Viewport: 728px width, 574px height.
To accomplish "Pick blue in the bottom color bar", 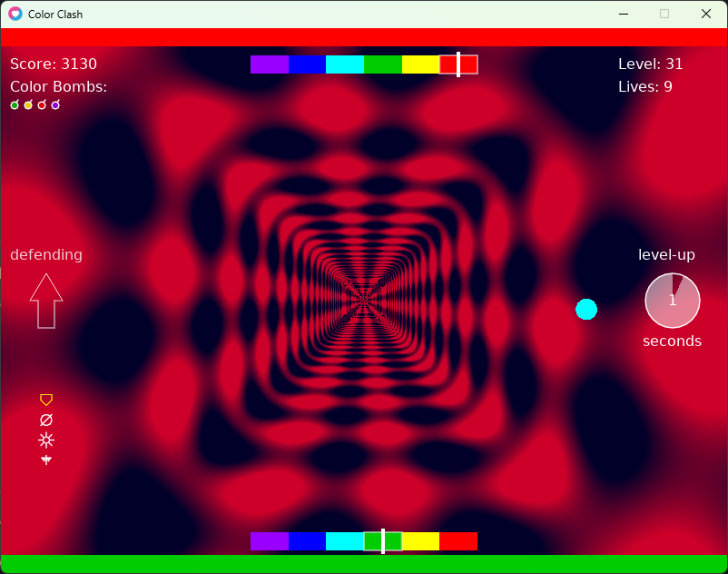I will (x=307, y=541).
